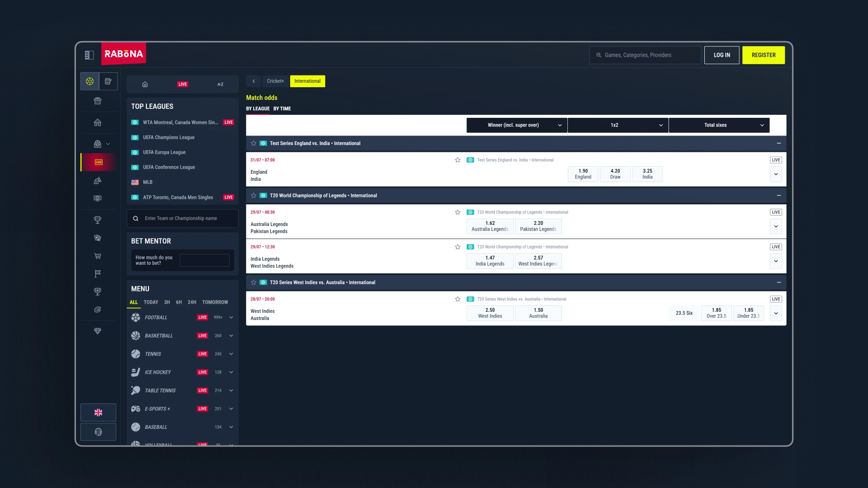Favorite the T20 World Championship of Legends league
This screenshot has width=868, height=488.
pyautogui.click(x=254, y=196)
